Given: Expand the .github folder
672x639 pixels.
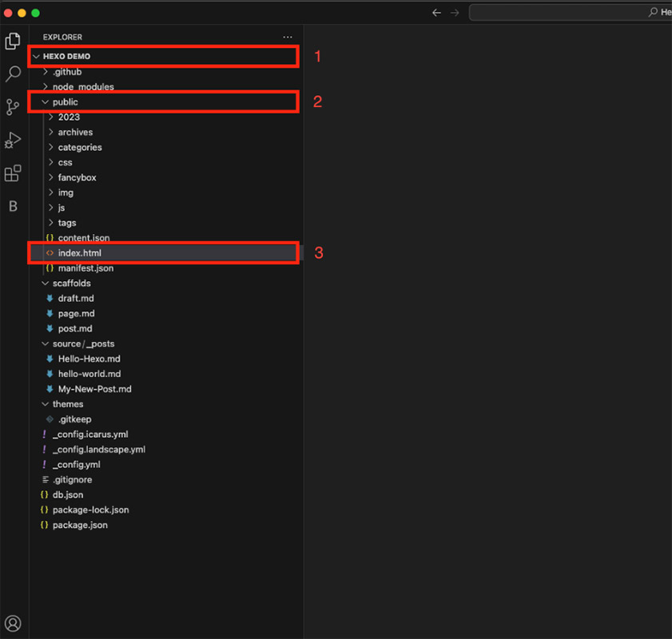Looking at the screenshot, I should [166, 72].
